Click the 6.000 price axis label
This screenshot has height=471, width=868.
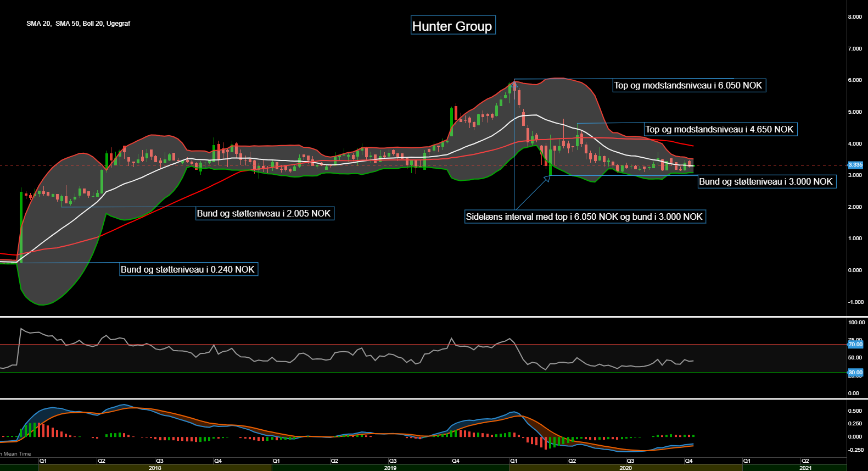(x=855, y=80)
